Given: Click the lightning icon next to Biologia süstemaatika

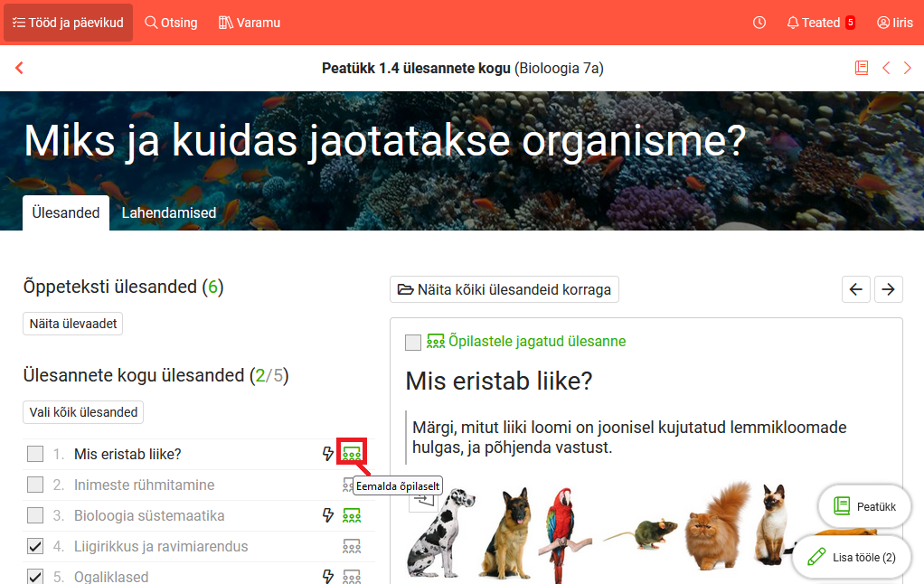Looking at the screenshot, I should click(328, 515).
